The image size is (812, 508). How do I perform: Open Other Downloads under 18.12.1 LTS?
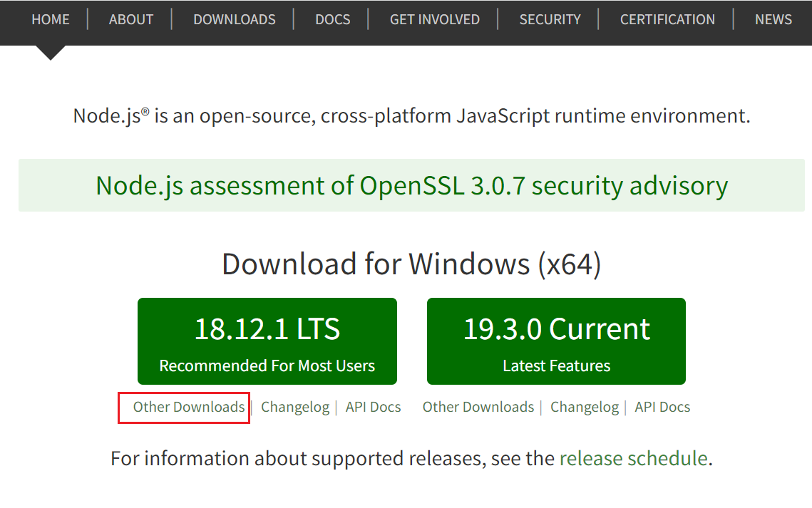point(188,407)
